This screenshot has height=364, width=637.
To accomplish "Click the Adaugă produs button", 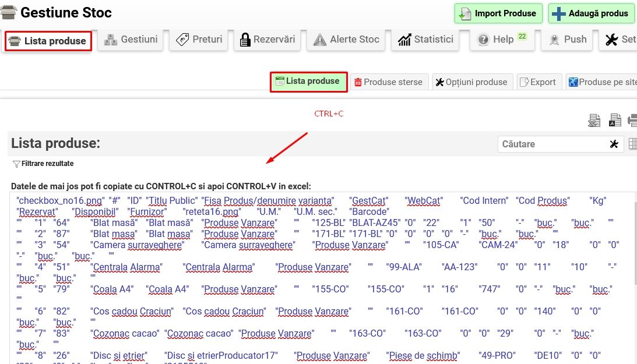I will [x=592, y=13].
